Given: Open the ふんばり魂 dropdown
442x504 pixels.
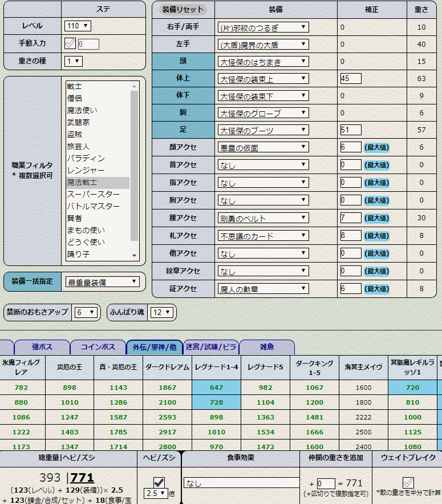Looking at the screenshot, I should tap(161, 312).
